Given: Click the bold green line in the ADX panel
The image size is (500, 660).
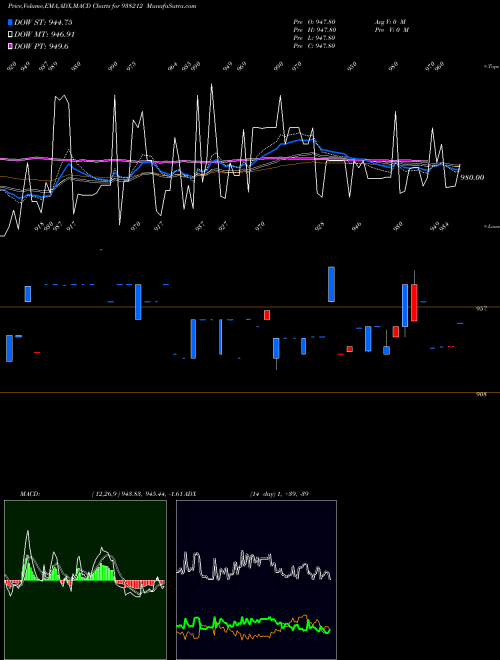Looking at the screenshot, I should 253,622.
